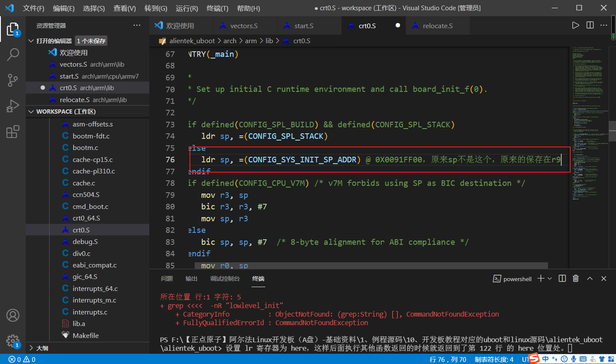The height and width of the screenshot is (364, 616).
Task: Open the Source Control view
Action: (13, 80)
